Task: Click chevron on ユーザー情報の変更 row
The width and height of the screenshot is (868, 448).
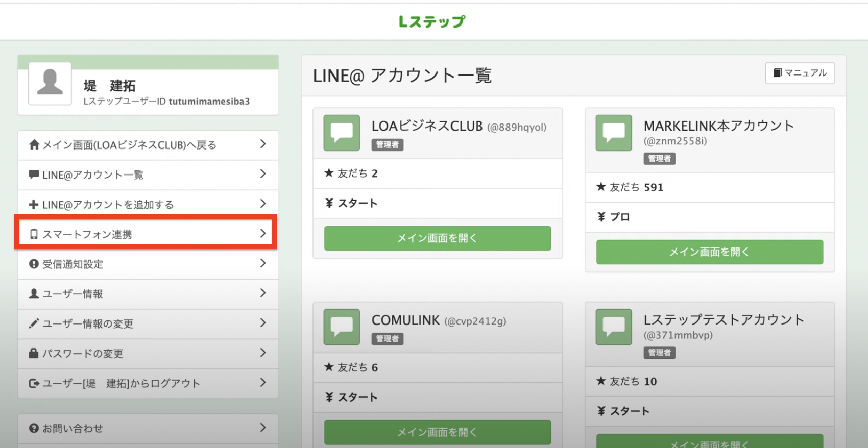Action: point(263,322)
